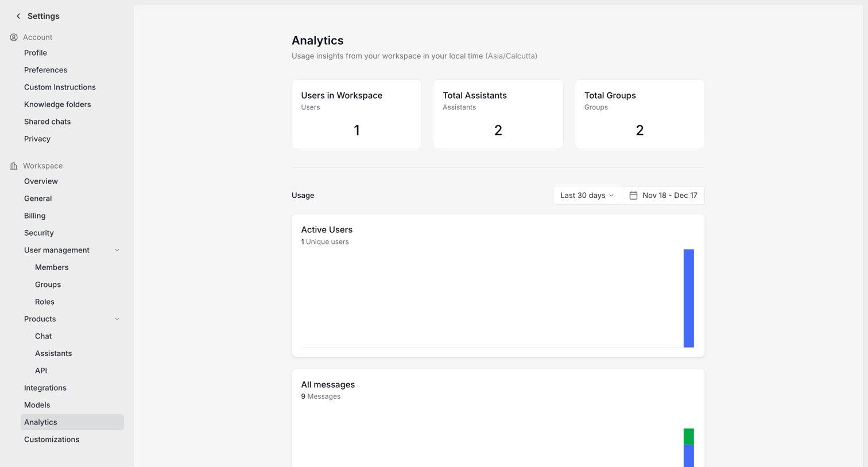Click the "1 Unique users" text

pyautogui.click(x=325, y=242)
